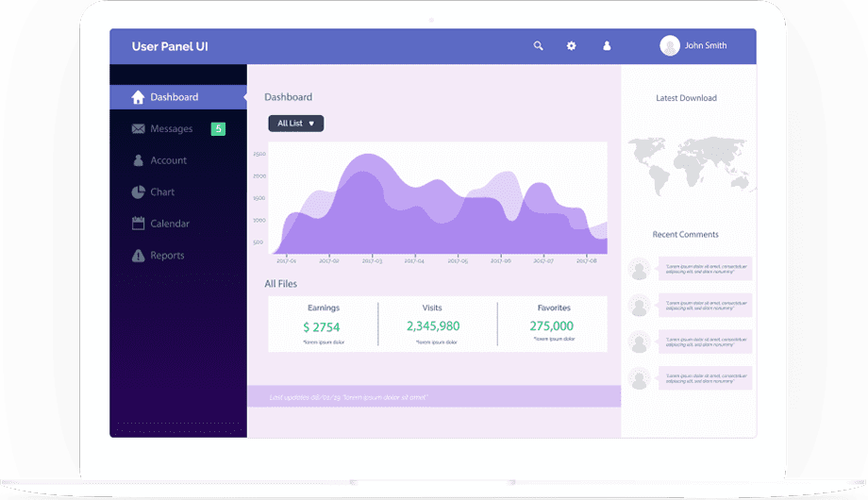
Task: Click the Chart pie icon in sidebar
Action: [138, 192]
